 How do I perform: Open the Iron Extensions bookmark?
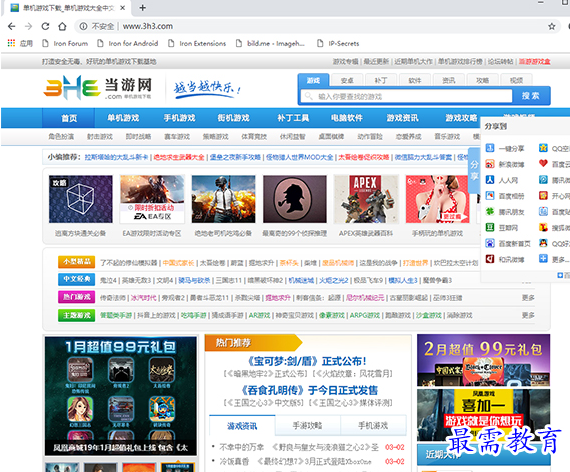[197, 43]
